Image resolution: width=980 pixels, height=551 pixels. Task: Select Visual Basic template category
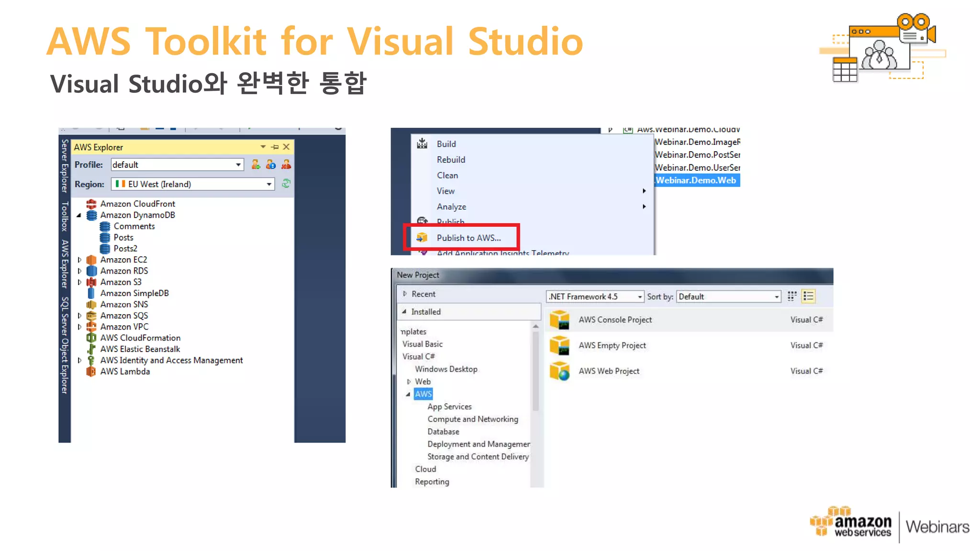click(423, 344)
